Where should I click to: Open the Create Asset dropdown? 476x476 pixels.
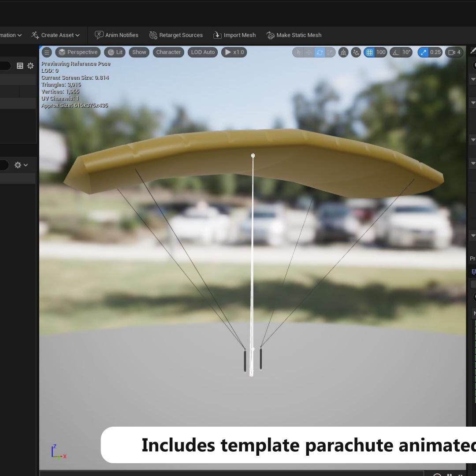55,35
